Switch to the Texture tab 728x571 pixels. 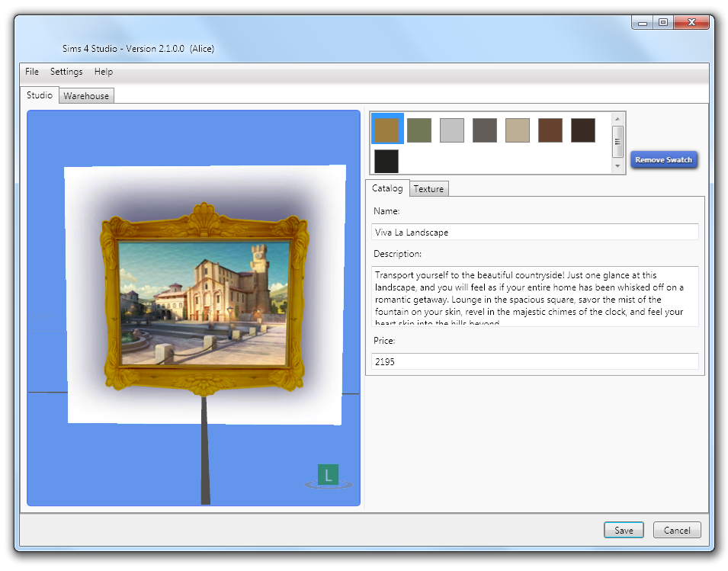(428, 188)
